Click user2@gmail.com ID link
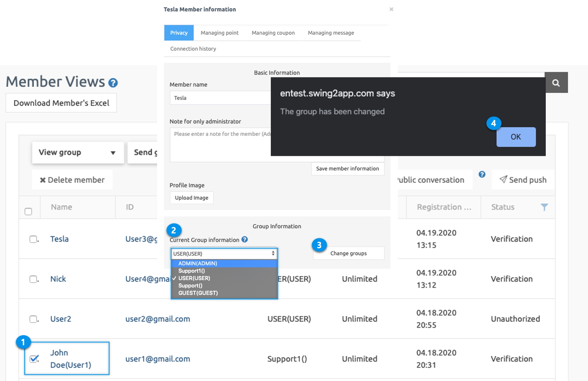The image size is (588, 381). click(x=158, y=319)
